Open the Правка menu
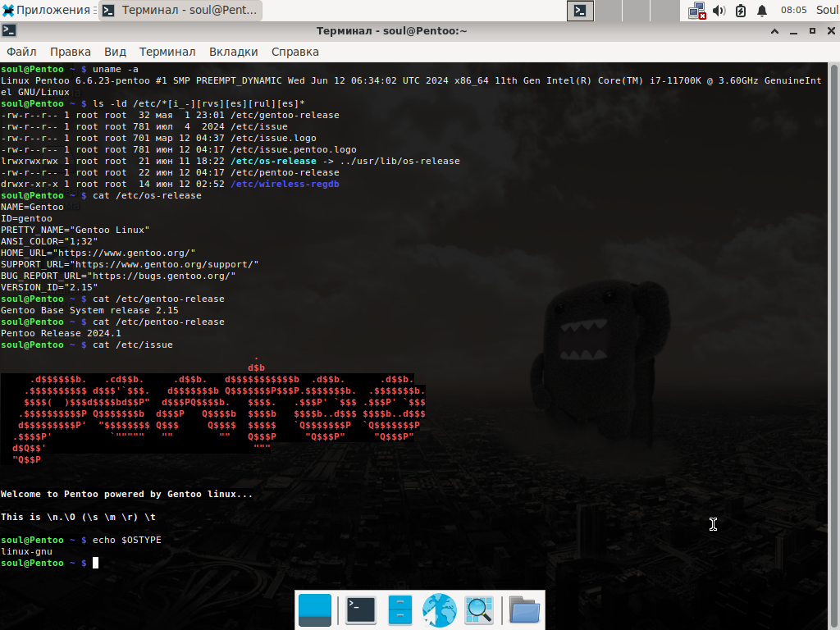 (71, 52)
